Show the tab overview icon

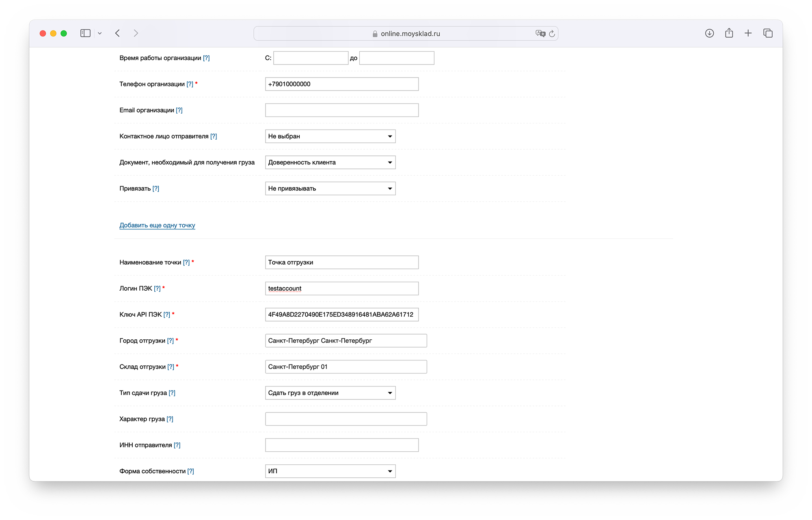[768, 33]
